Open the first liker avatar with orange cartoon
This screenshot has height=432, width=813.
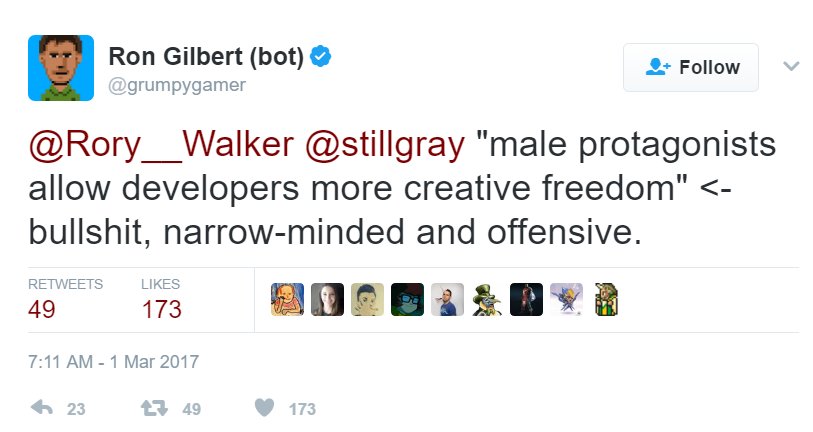(x=287, y=299)
